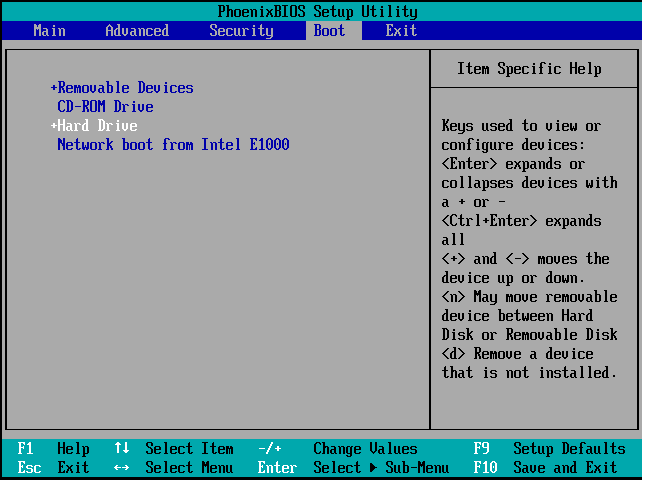Switch to the Advanced menu tab

point(137,31)
